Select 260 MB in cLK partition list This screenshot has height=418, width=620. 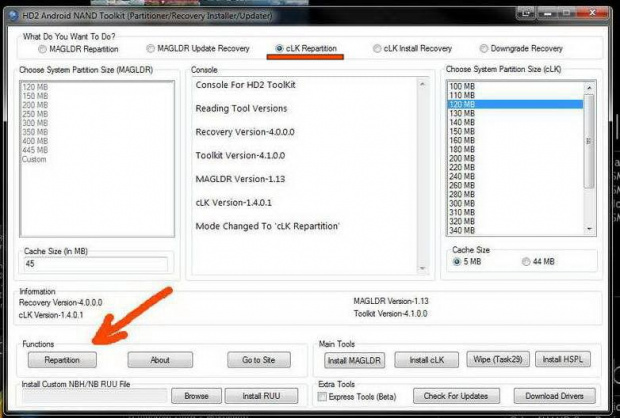point(515,185)
